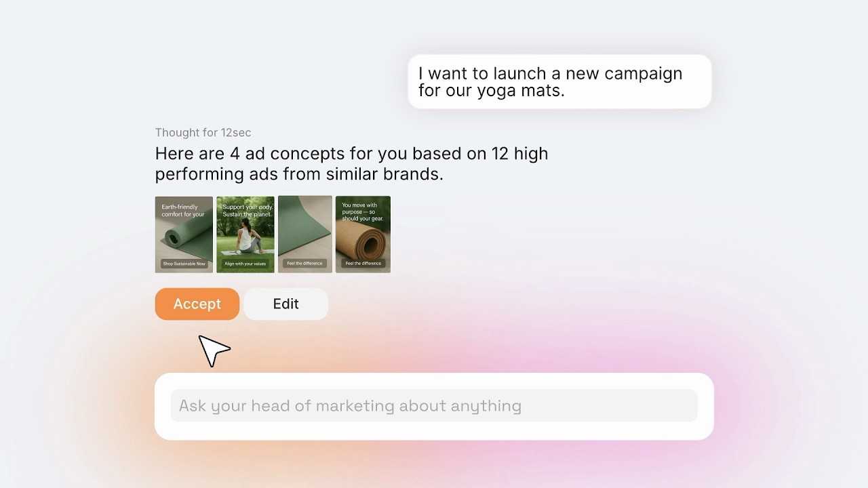The height and width of the screenshot is (488, 868).
Task: Click the '4 ad concepts' response text
Action: point(351,163)
